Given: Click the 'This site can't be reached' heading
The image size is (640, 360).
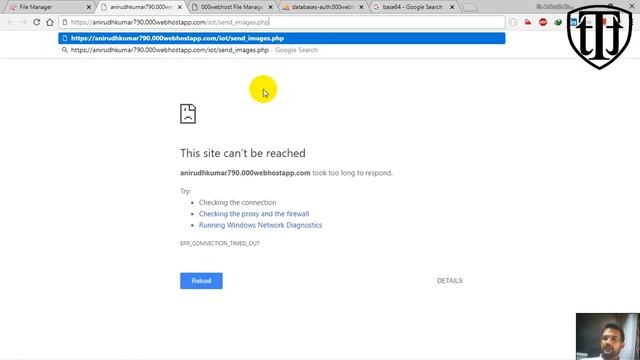Looking at the screenshot, I should [x=243, y=153].
